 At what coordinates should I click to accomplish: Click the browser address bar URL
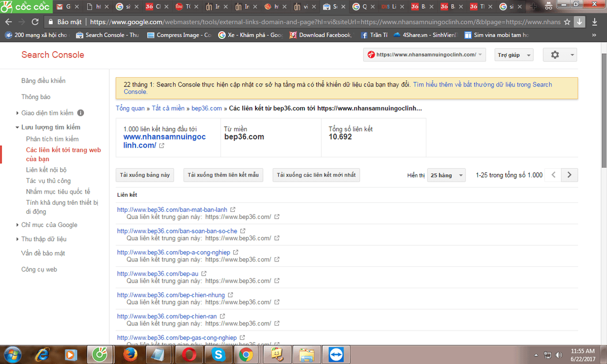(x=324, y=22)
